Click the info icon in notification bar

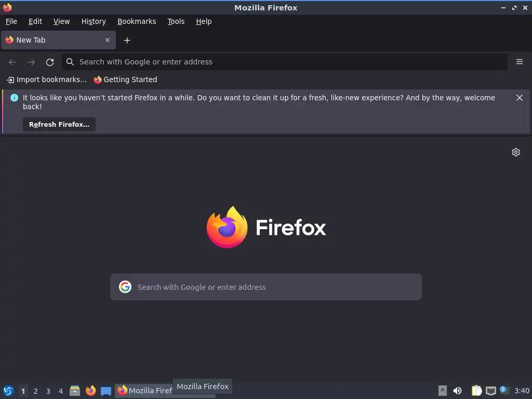pos(14,98)
